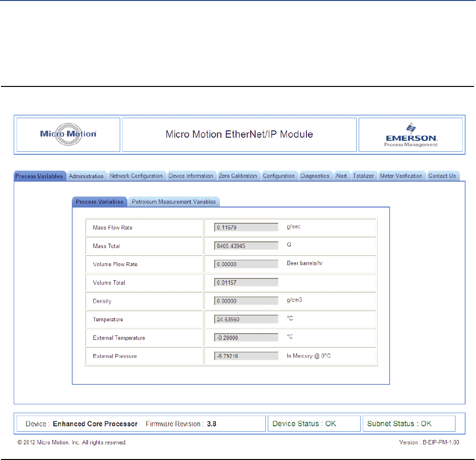This screenshot has height=460, width=476.
Task: Click the Temperature field showing 24.63560
Action: coord(246,319)
